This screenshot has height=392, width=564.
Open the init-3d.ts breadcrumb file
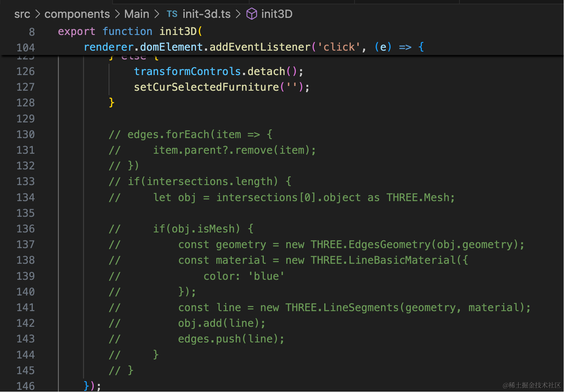coord(207,14)
